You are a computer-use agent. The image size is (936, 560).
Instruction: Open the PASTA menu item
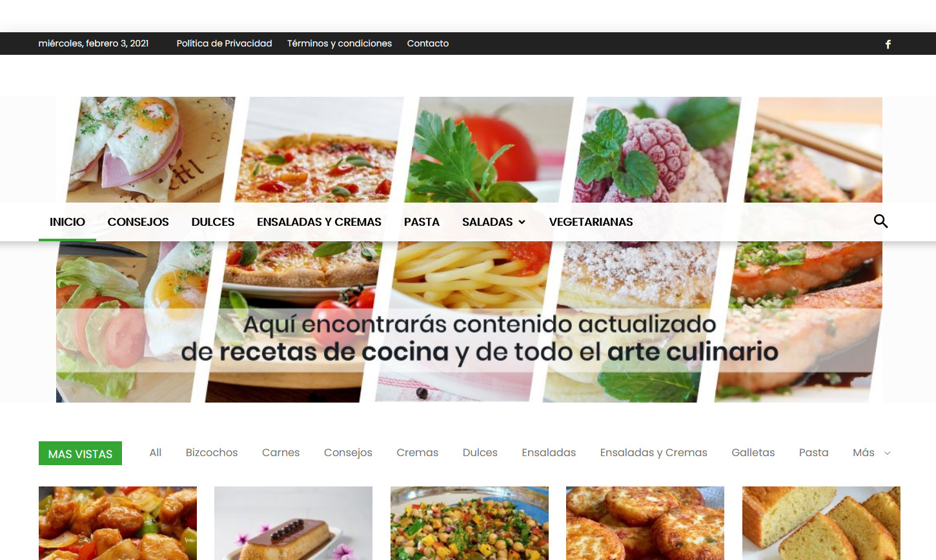tap(422, 222)
